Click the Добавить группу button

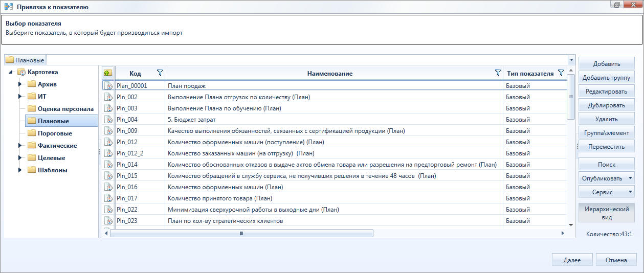point(607,78)
